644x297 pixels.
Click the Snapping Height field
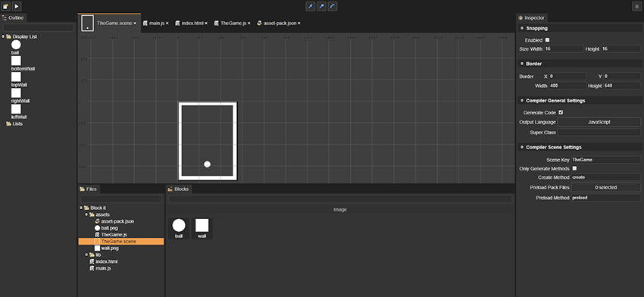point(621,49)
